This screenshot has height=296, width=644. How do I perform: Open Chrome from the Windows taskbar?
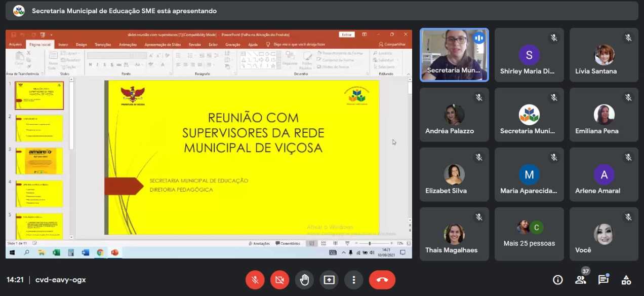[x=100, y=252]
